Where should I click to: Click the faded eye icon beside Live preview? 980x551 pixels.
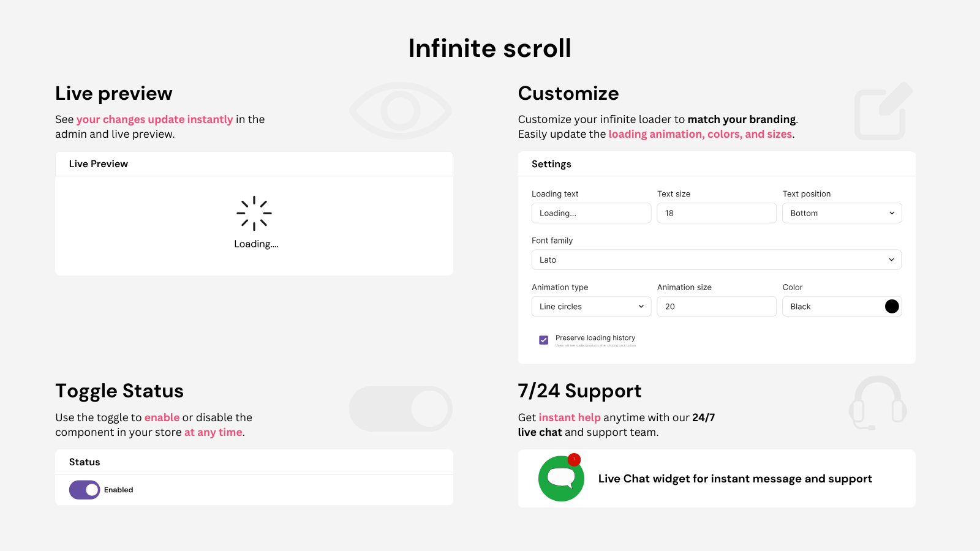coord(401,111)
